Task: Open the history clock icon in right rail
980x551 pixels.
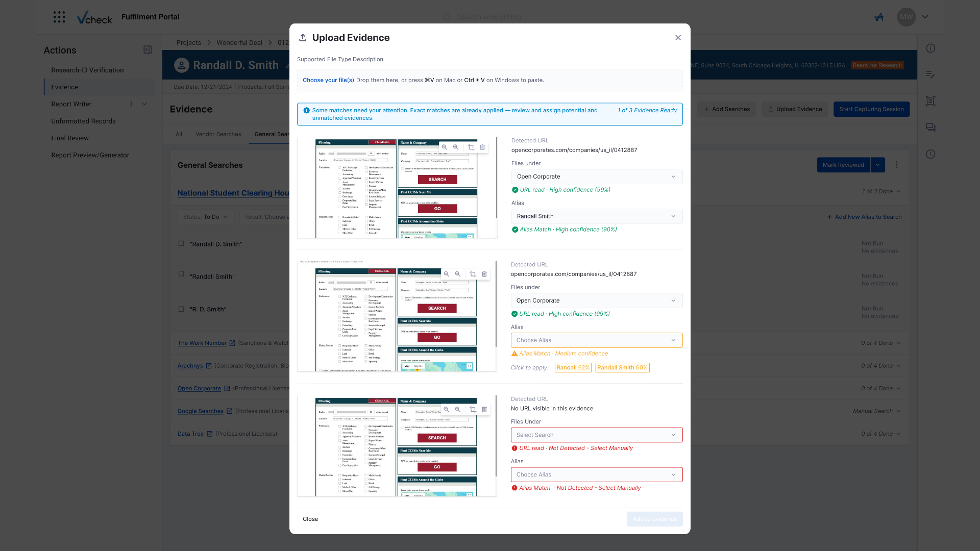Action: (x=930, y=154)
